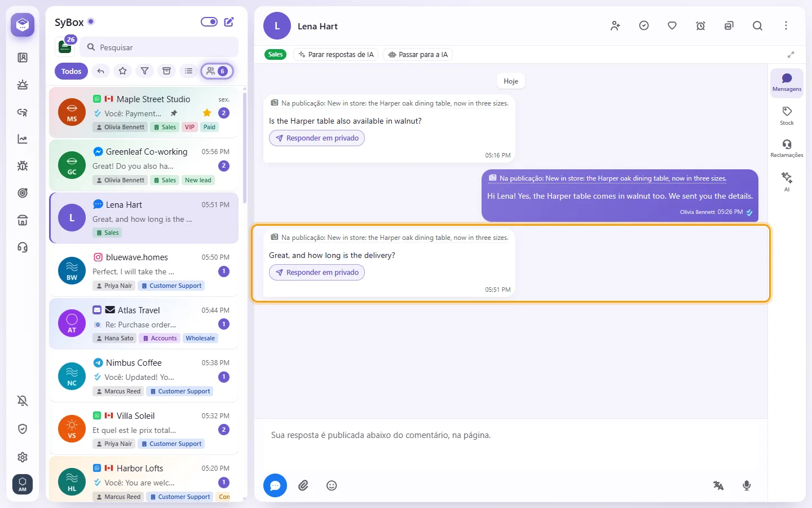Click the Accounts tag on Atlas Travel
The image size is (812, 508).
160,338
